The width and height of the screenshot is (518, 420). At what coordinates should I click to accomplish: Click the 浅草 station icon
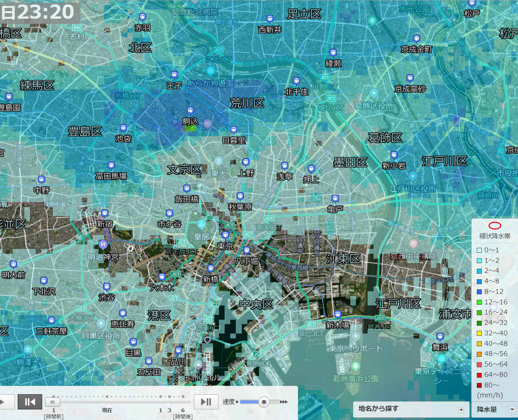click(x=285, y=165)
